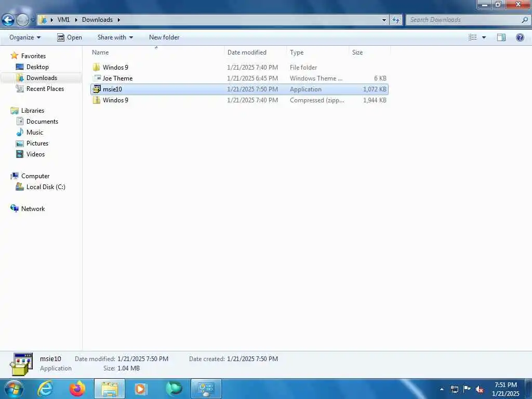Image resolution: width=532 pixels, height=399 pixels.
Task: Click the 'Windows Theme ...' type cell
Action: coord(316,78)
